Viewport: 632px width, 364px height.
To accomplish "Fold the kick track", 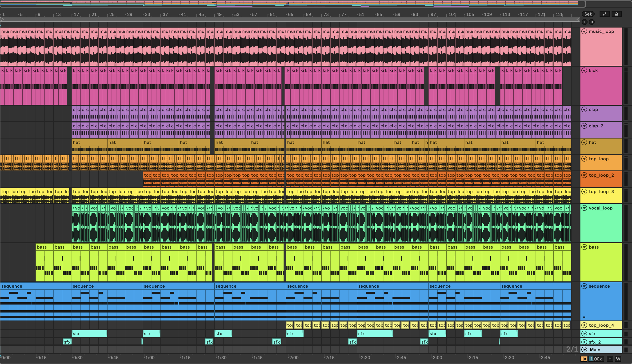I will coord(584,71).
